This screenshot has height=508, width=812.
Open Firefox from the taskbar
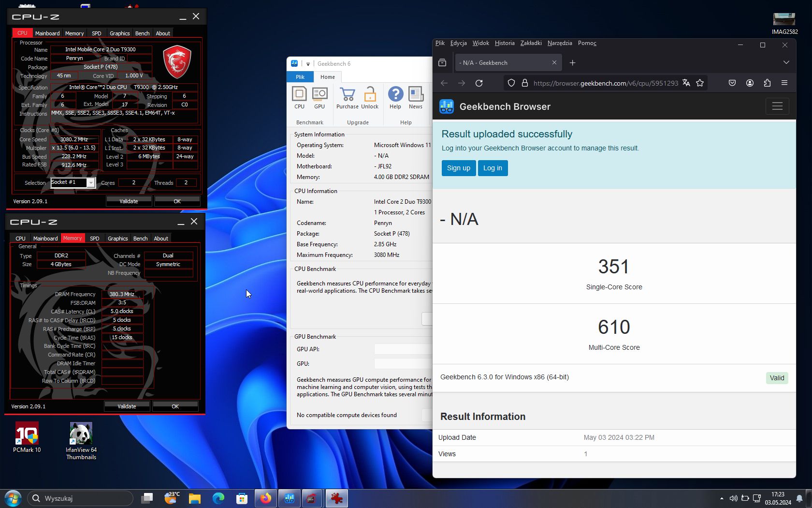coord(266,498)
